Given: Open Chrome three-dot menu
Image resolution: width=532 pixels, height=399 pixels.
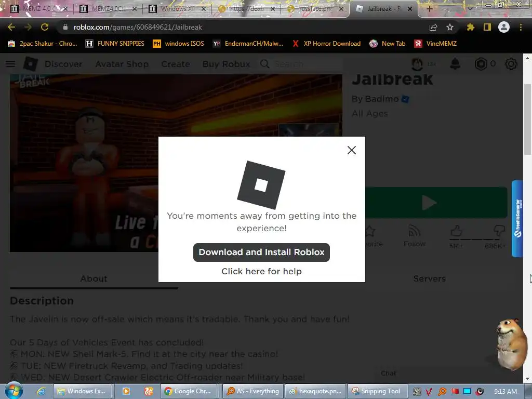Looking at the screenshot, I should 521,27.
